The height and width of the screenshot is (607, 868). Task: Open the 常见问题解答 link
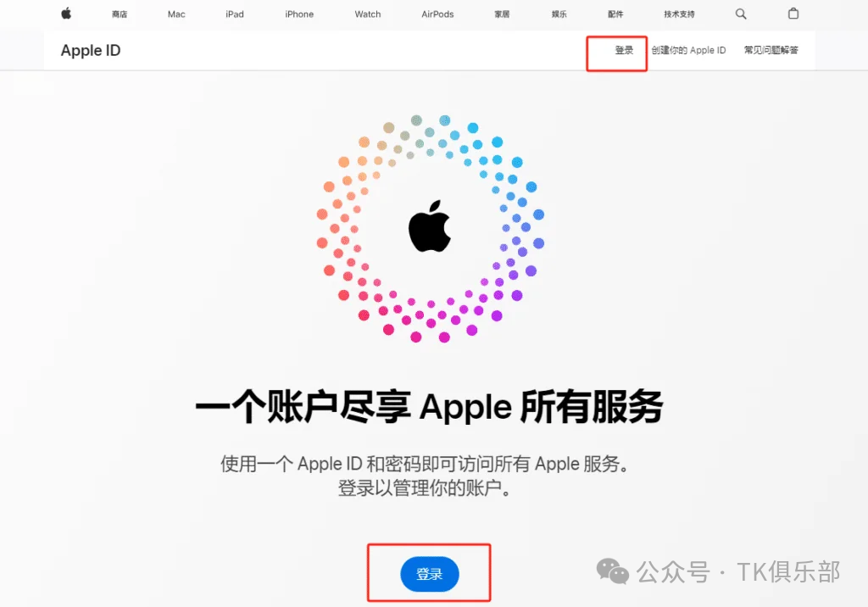[771, 50]
